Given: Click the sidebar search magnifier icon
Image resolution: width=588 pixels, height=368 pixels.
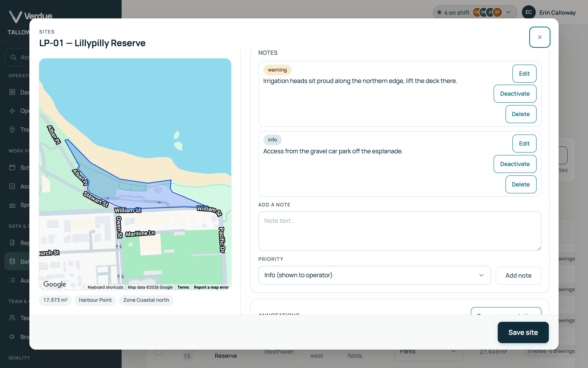Looking at the screenshot, I should (x=13, y=57).
